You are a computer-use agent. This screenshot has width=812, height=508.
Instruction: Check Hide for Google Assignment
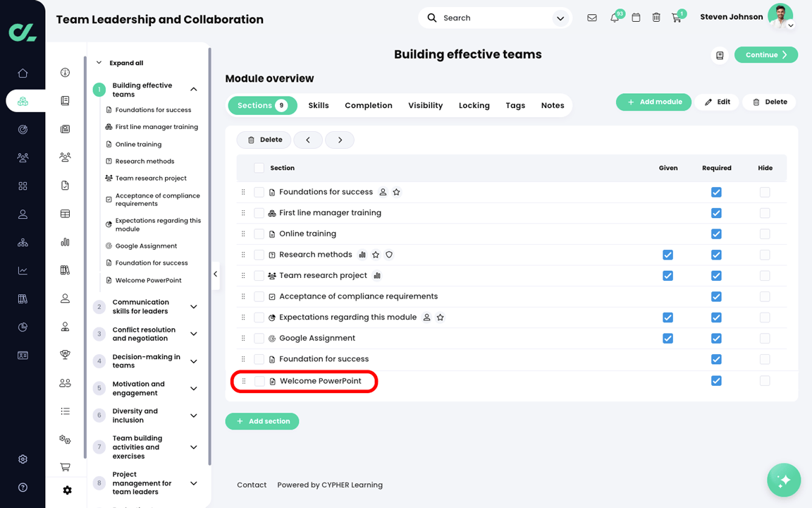click(765, 339)
